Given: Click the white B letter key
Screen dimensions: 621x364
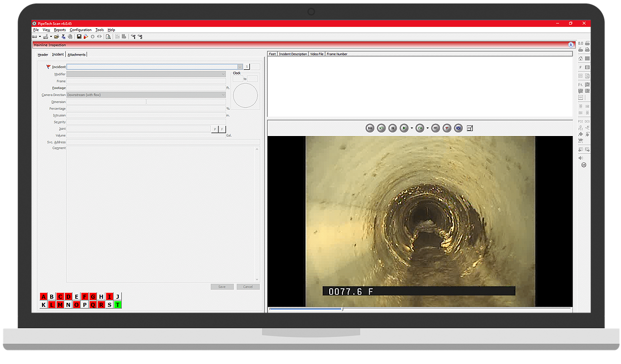Looking at the screenshot, I should point(52,297).
